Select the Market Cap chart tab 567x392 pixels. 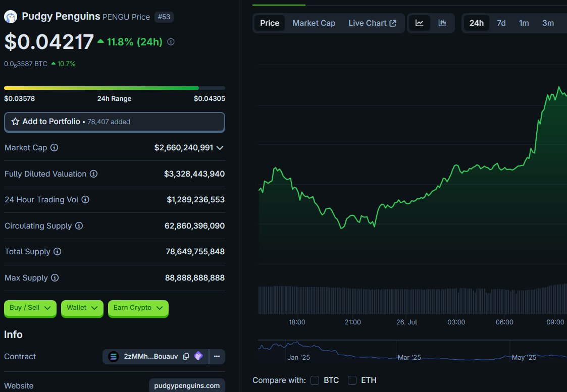click(314, 23)
